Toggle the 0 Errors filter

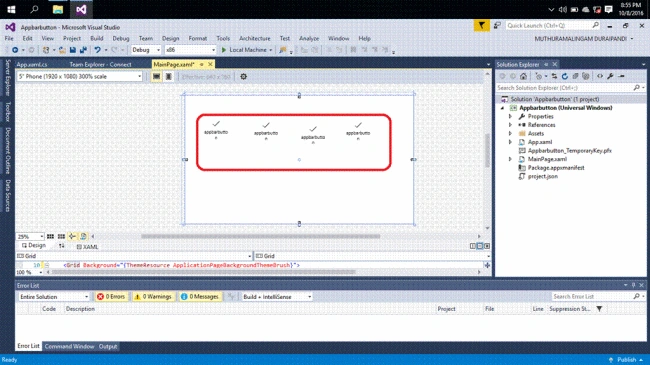[111, 297]
